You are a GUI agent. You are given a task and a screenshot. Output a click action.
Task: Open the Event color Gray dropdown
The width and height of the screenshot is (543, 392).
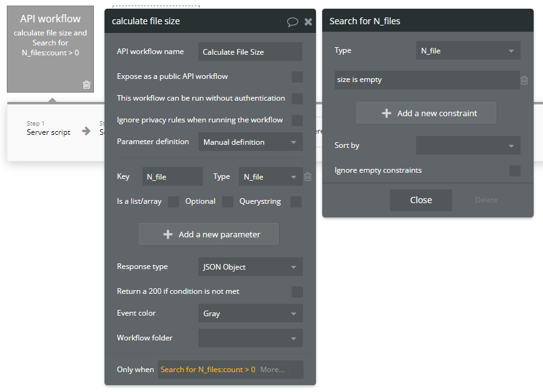250,314
